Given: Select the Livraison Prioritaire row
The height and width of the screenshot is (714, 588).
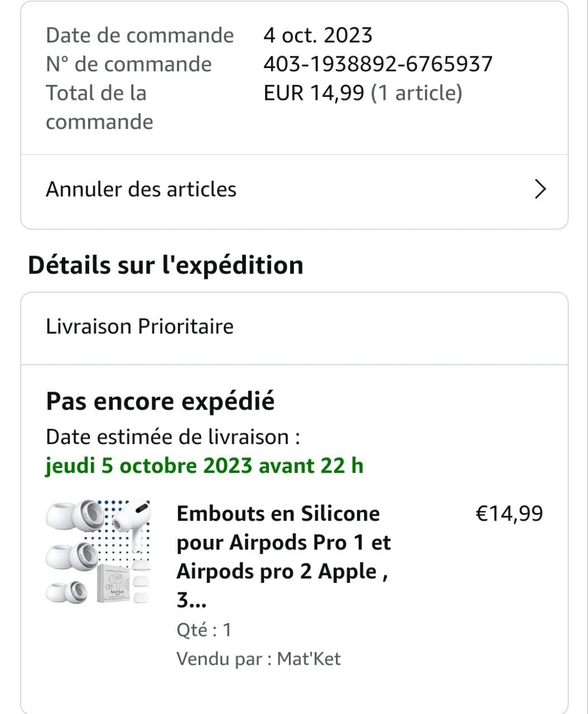Looking at the screenshot, I should point(139,326).
